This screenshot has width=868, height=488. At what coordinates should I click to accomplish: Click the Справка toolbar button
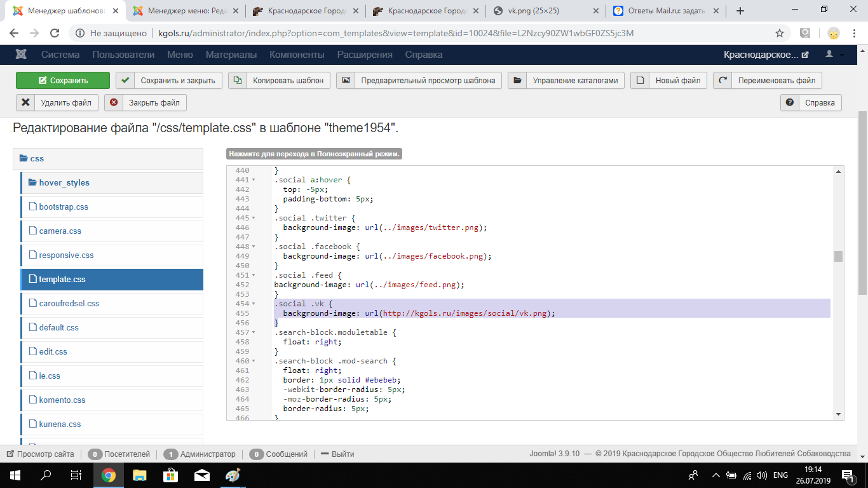click(811, 102)
